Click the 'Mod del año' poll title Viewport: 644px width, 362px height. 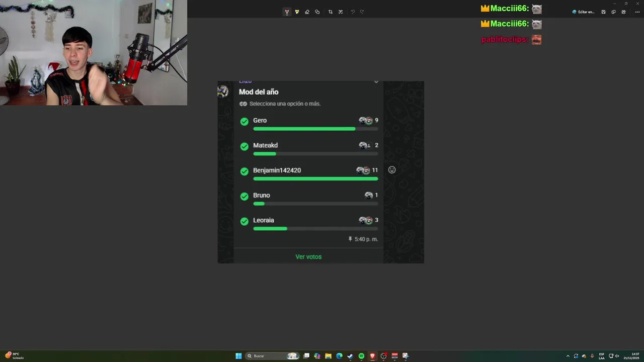pos(259,92)
